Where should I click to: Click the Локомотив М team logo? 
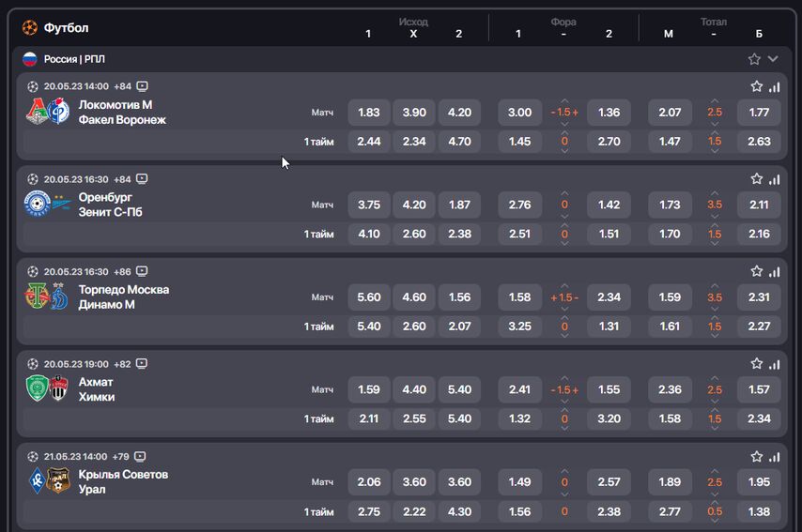[37, 111]
